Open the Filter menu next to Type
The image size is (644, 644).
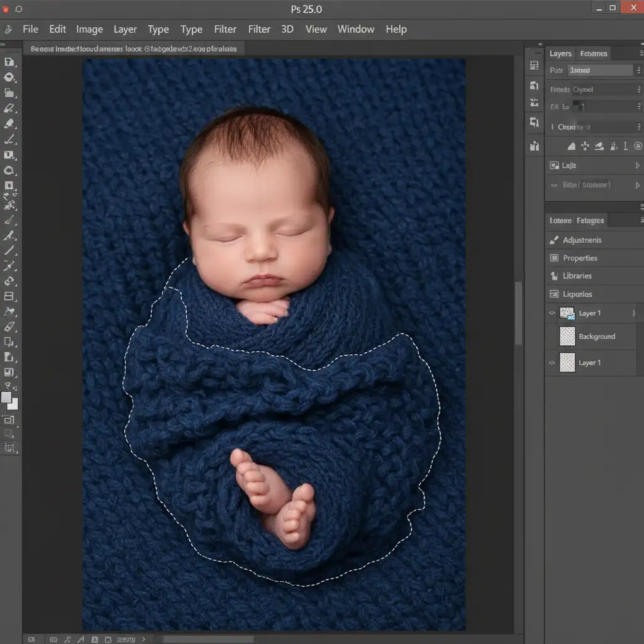pyautogui.click(x=225, y=29)
